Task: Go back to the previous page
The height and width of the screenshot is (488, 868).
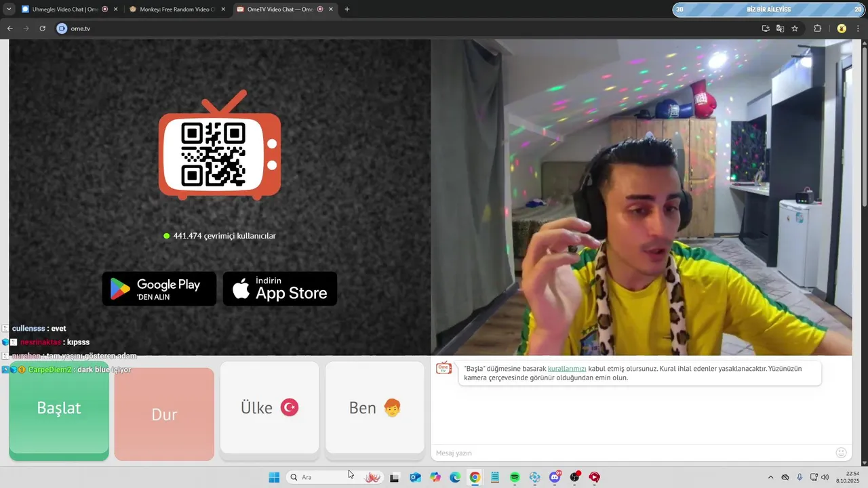Action: [9, 28]
